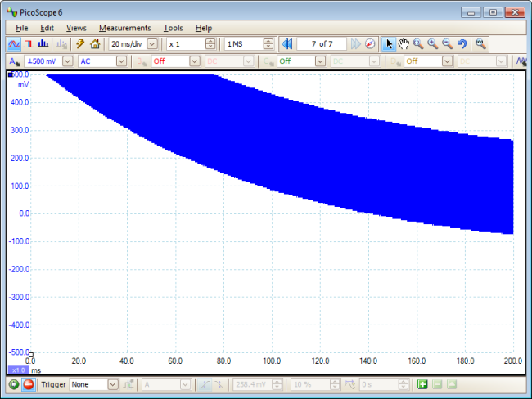Screen dimensions: 532x399
Task: Select the arrow pointer selection tool
Action: click(x=390, y=44)
